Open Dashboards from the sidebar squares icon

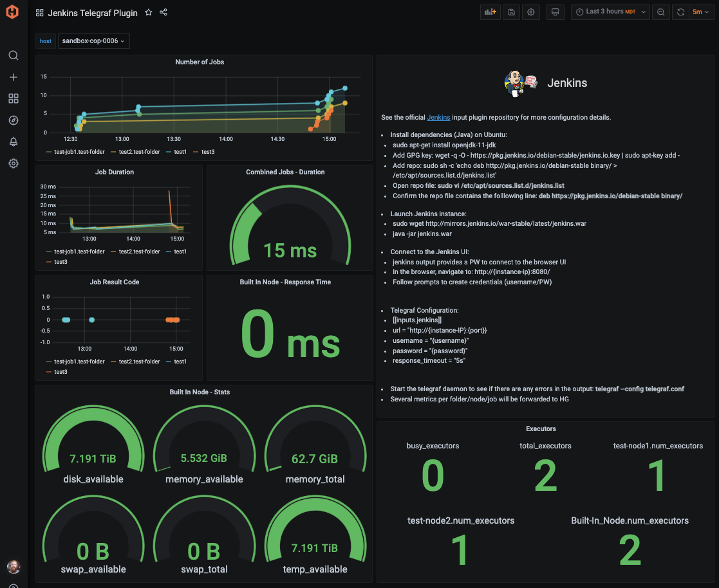click(x=14, y=98)
